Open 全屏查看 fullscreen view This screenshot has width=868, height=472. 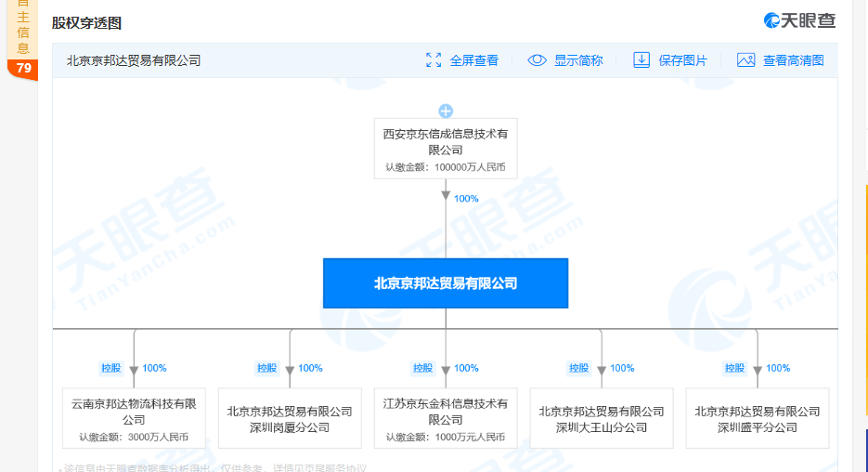click(x=473, y=60)
